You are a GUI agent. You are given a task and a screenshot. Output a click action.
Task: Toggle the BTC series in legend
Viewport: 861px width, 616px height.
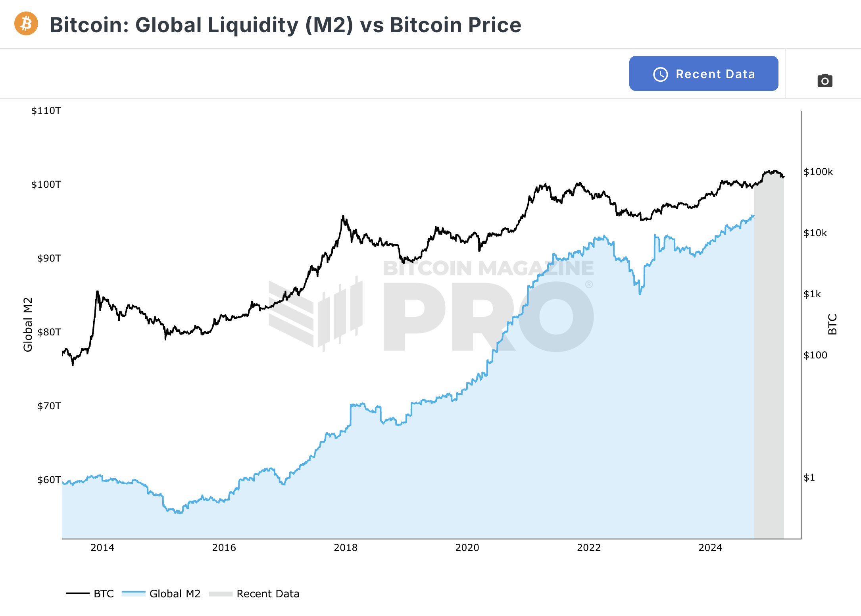pos(90,593)
